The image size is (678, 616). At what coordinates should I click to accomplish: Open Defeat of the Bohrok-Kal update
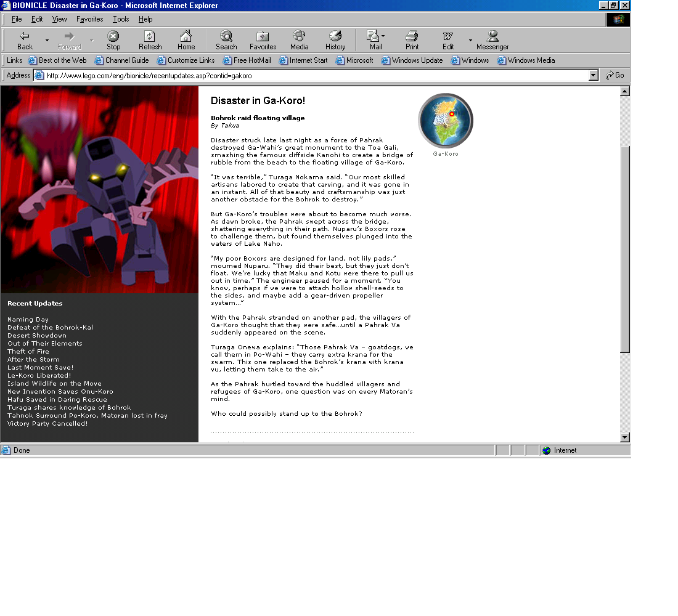(50, 327)
